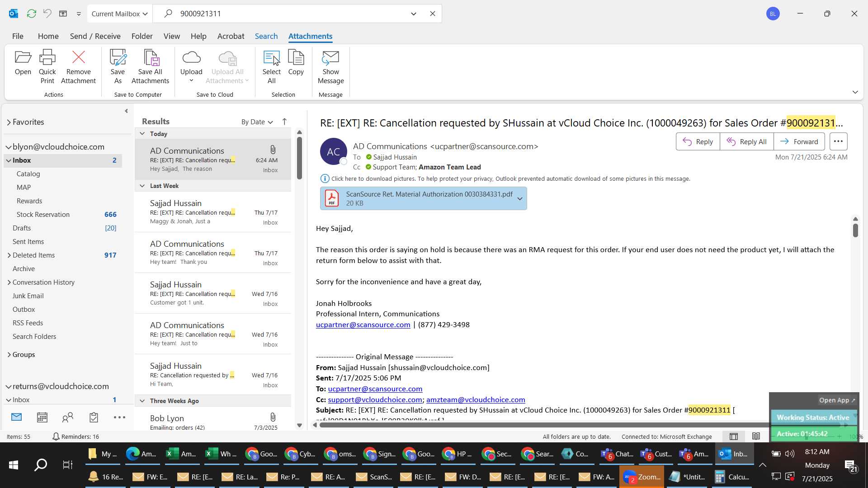The width and height of the screenshot is (868, 488).
Task: Collapse blyon@vcloudchoice.com account tree
Action: 8,147
